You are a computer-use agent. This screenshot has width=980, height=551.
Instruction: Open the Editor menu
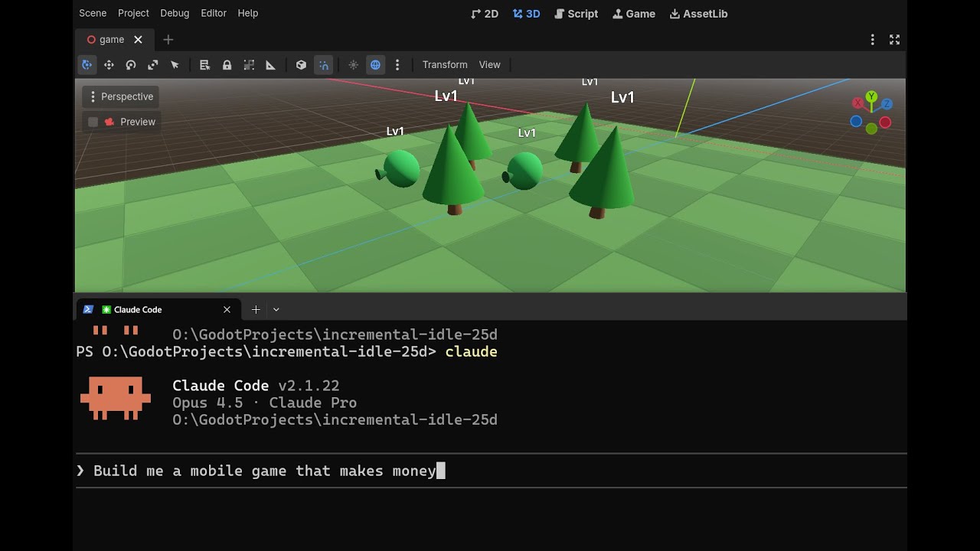214,13
